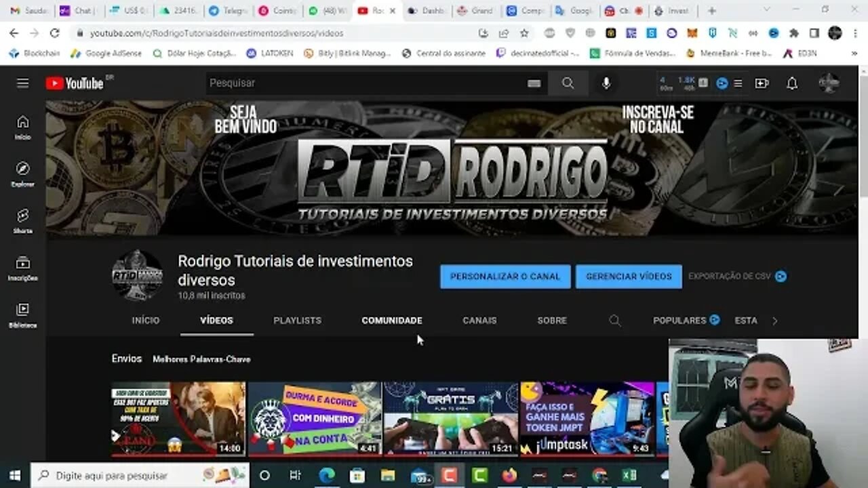Image resolution: width=868 pixels, height=488 pixels.
Task: Switch to the INÍCIO channel tab
Action: click(x=146, y=321)
